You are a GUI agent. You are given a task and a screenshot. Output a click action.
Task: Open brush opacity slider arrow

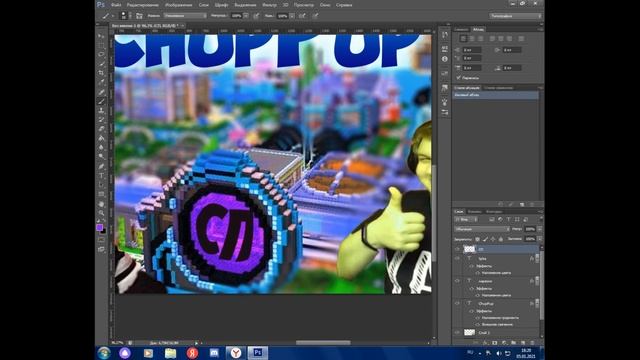click(x=246, y=16)
